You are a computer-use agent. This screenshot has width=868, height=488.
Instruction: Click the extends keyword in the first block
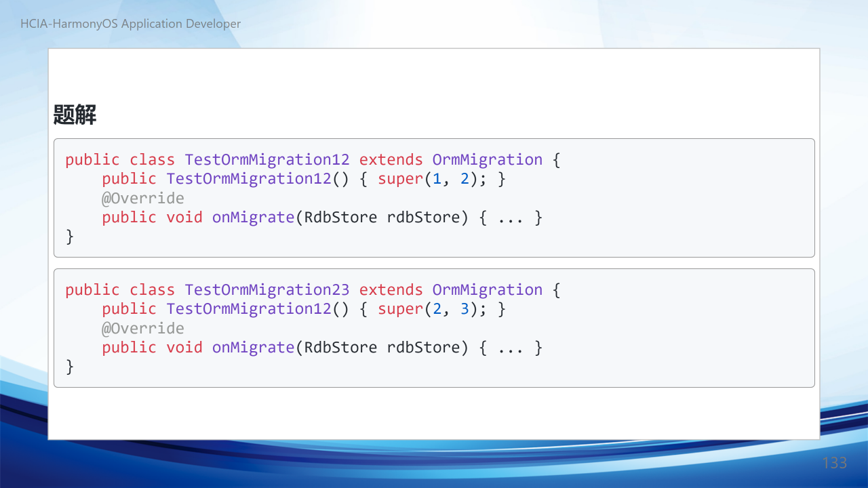(391, 160)
